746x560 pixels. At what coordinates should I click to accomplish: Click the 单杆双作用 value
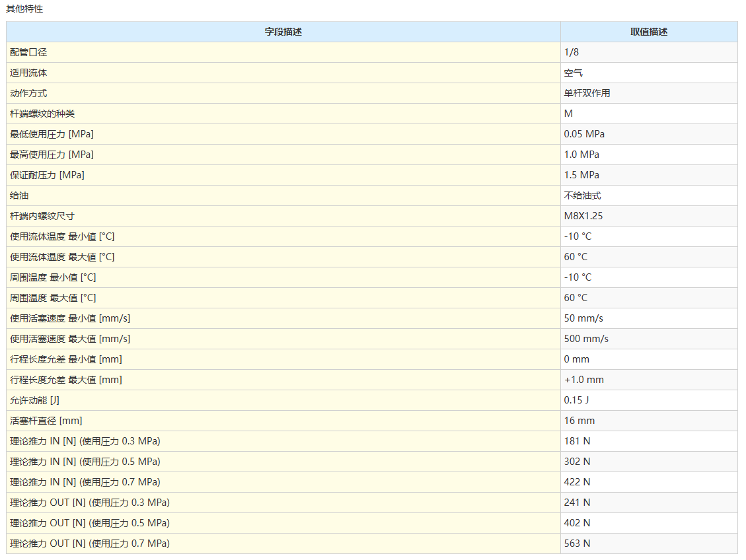click(x=587, y=93)
